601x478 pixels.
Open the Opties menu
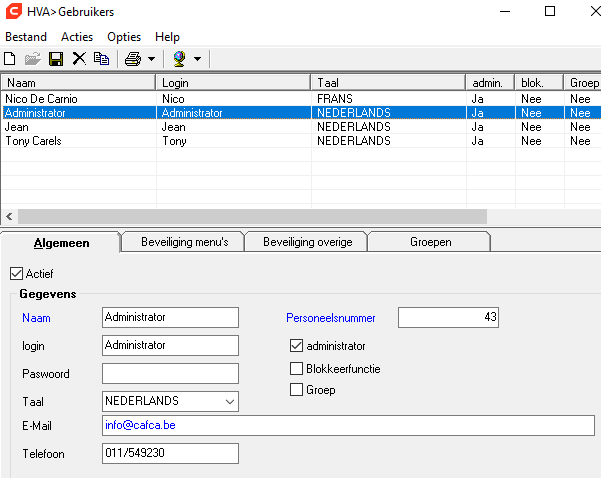click(x=124, y=37)
